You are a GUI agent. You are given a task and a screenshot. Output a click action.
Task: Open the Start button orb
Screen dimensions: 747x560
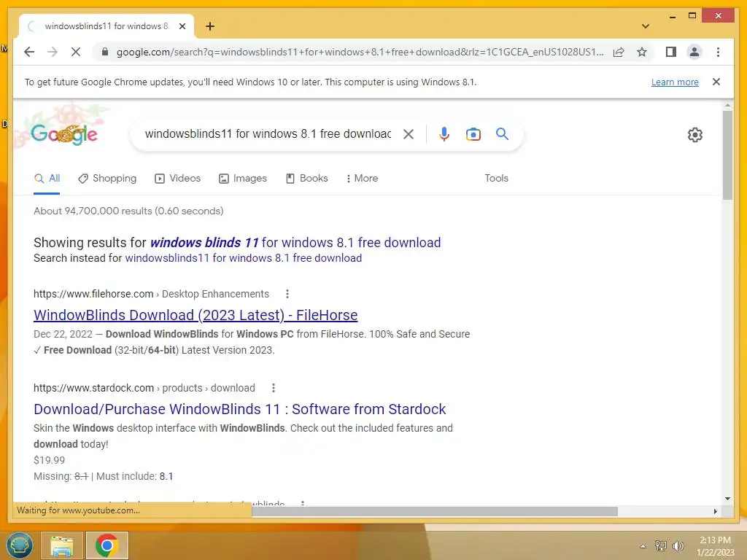[20, 545]
